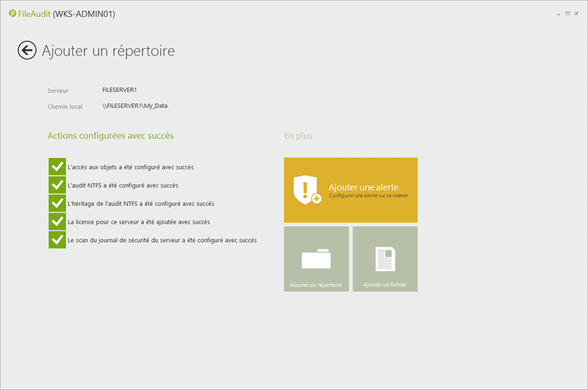Click the checkmark beside 'L'accès aux objets'
The height and width of the screenshot is (390, 588).
click(57, 167)
